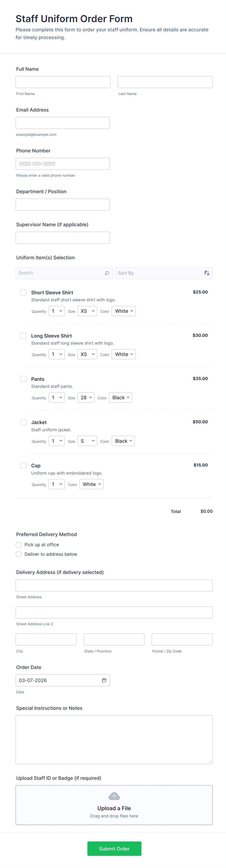Viewport: 226px width, 868px height.
Task: Click the uniform item Search box
Action: pos(61,273)
